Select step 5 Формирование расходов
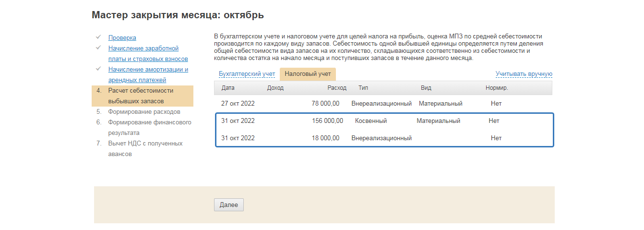The height and width of the screenshot is (230, 644). tap(144, 111)
